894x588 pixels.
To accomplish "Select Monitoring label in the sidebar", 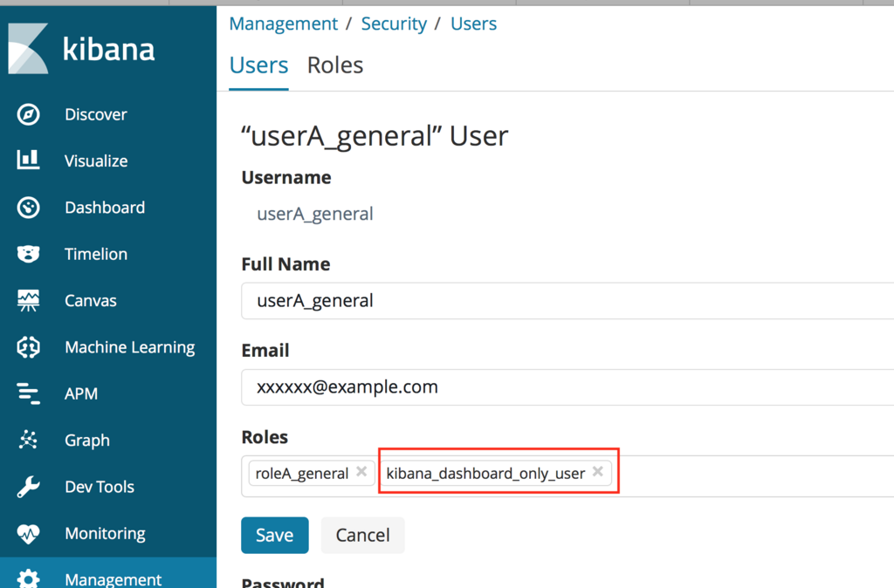I will [105, 533].
